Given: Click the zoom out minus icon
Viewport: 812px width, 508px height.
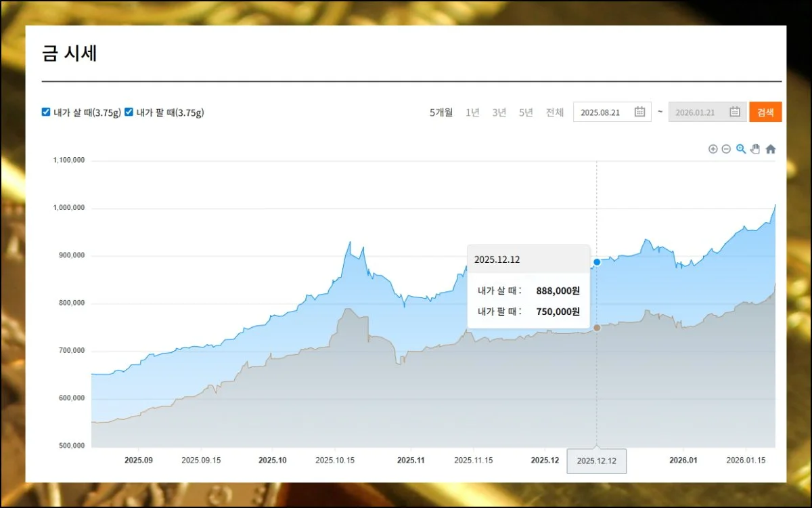Looking at the screenshot, I should pos(726,149).
